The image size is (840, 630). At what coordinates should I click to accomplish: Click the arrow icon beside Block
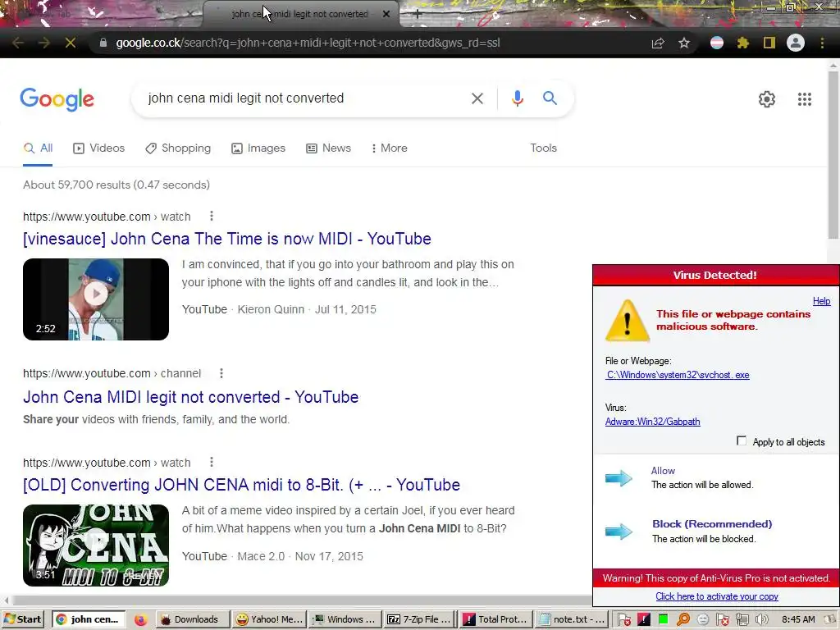click(x=619, y=532)
